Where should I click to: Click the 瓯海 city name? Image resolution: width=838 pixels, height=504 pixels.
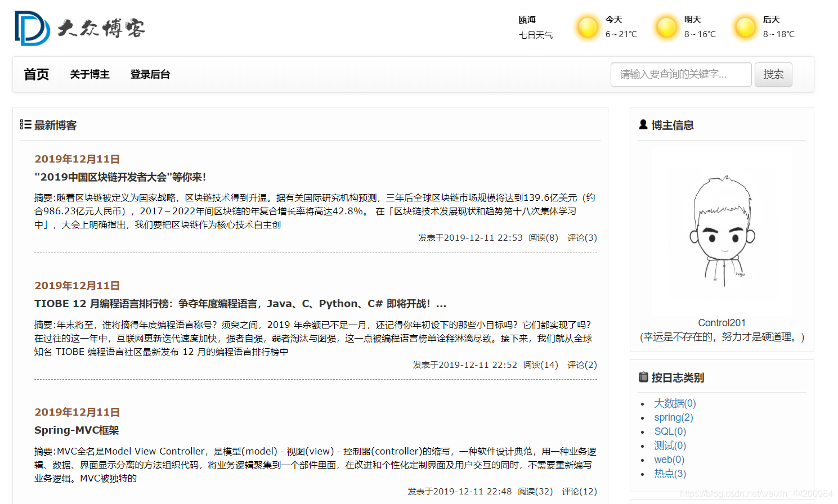pyautogui.click(x=527, y=20)
